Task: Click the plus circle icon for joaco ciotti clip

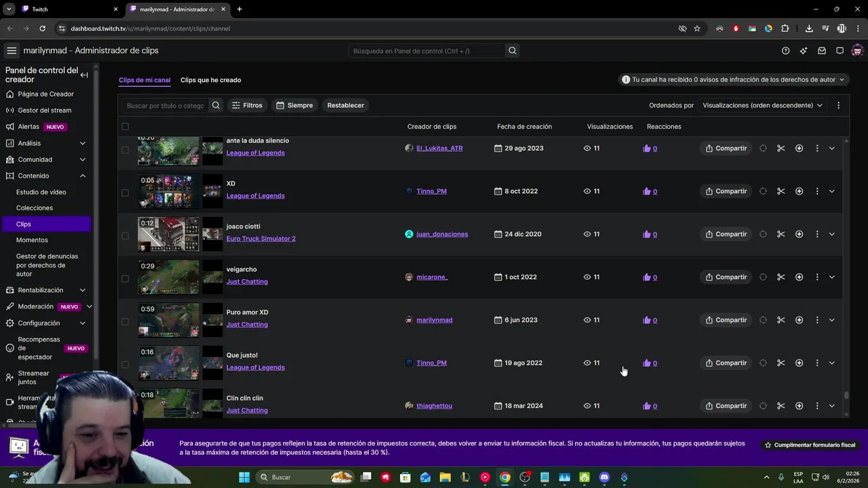Action: (799, 235)
